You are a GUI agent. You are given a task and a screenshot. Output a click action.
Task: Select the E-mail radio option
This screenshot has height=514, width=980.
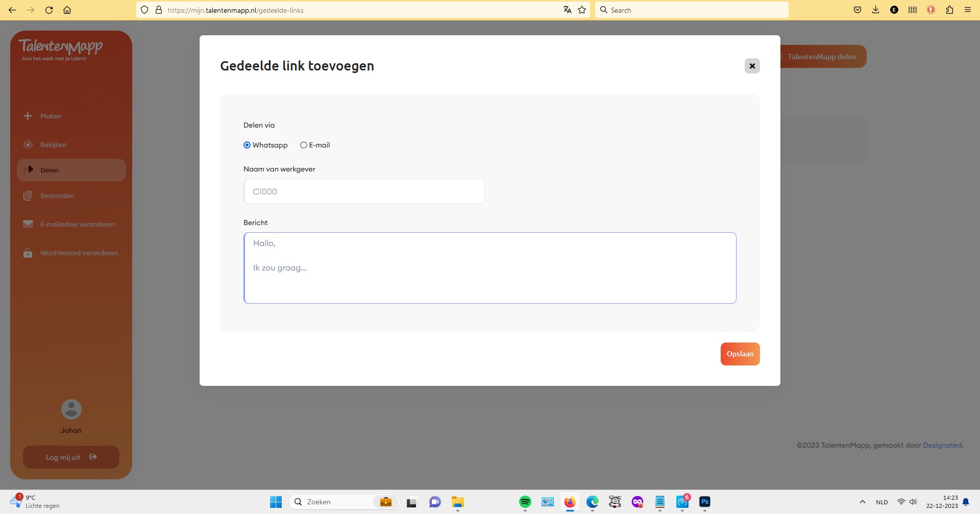click(x=304, y=145)
